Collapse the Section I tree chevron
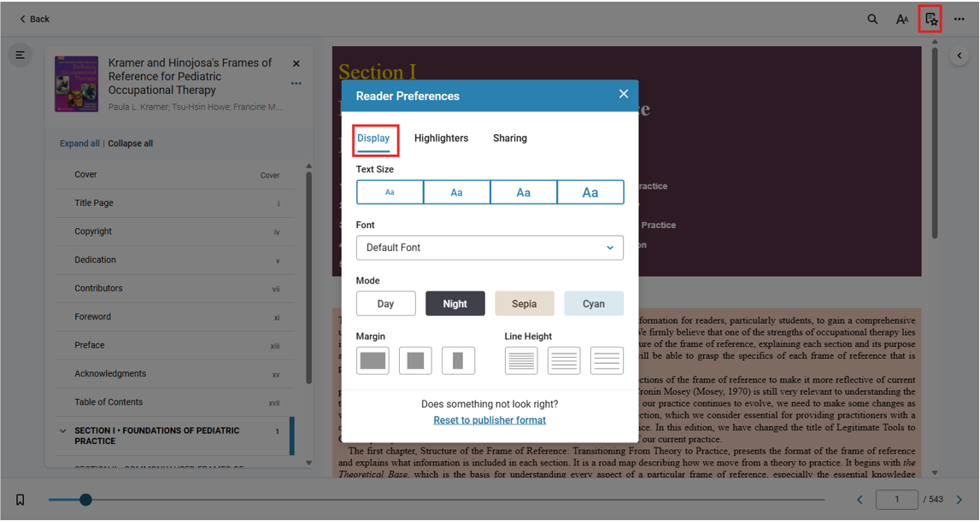The height and width of the screenshot is (521, 980). (62, 431)
